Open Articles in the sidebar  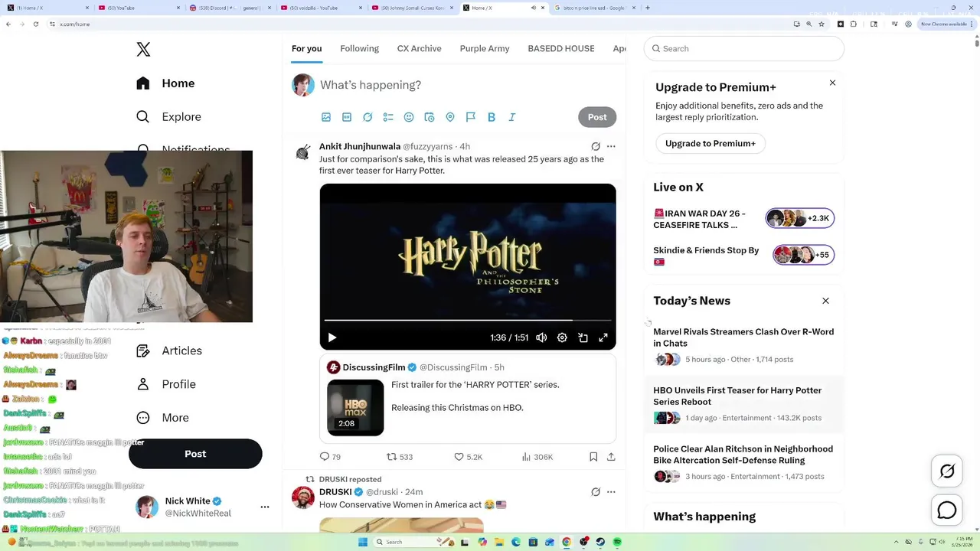(170, 350)
